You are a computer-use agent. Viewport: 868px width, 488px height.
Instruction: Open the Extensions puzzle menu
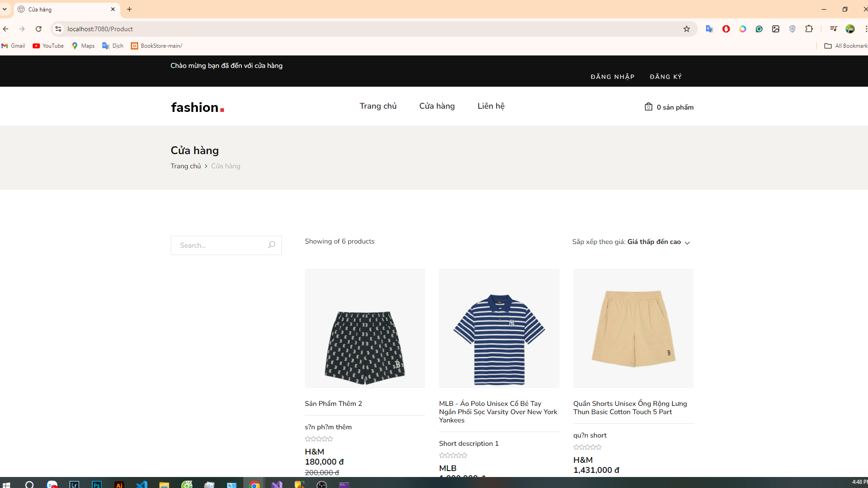pyautogui.click(x=809, y=29)
